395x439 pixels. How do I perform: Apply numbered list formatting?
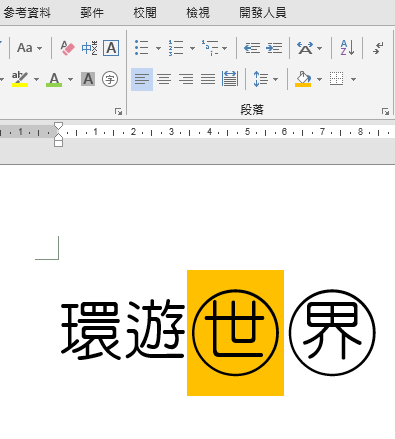pos(176,48)
